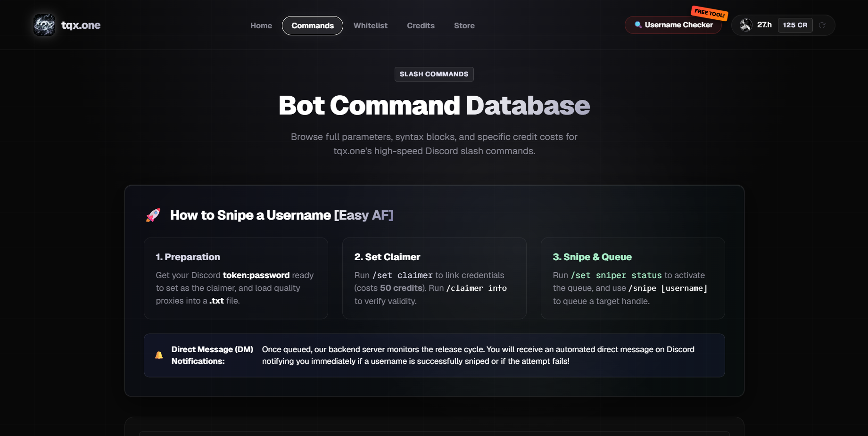Launch the Username Checker tool
This screenshot has height=436, width=868.
pyautogui.click(x=673, y=25)
